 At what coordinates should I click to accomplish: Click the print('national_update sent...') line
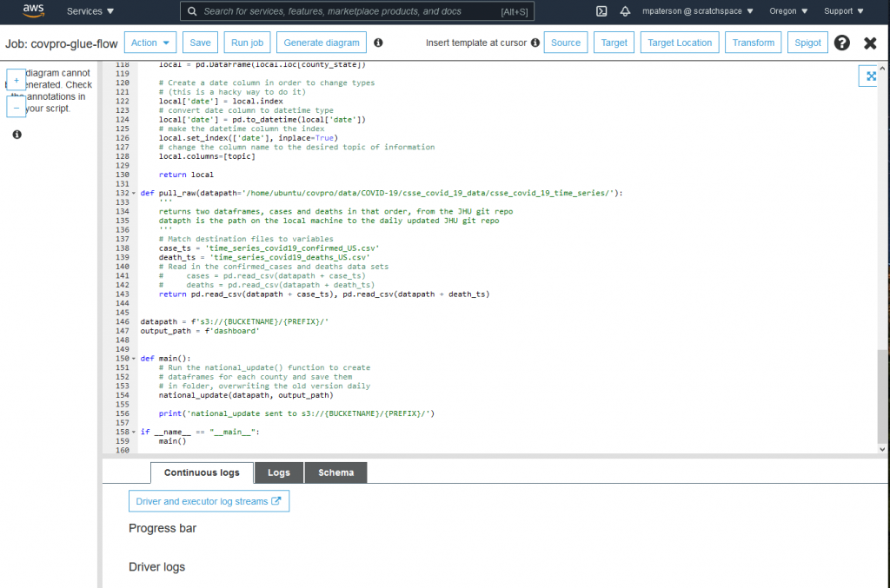coord(296,413)
